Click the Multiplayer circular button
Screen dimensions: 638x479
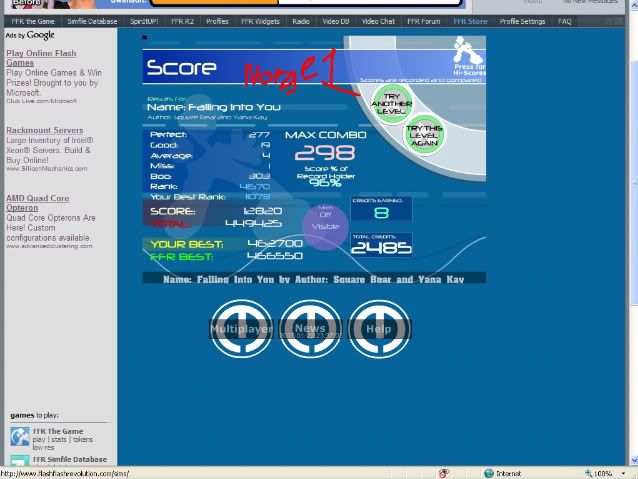pos(241,329)
